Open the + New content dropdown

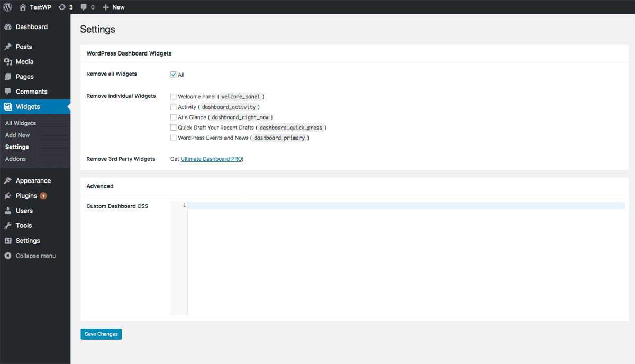coord(114,7)
